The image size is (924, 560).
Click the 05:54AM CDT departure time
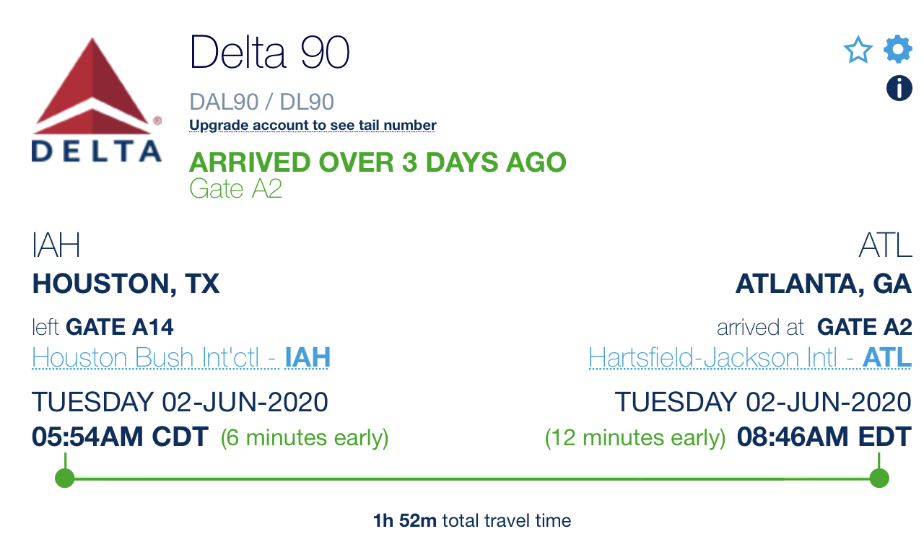pyautogui.click(x=121, y=437)
